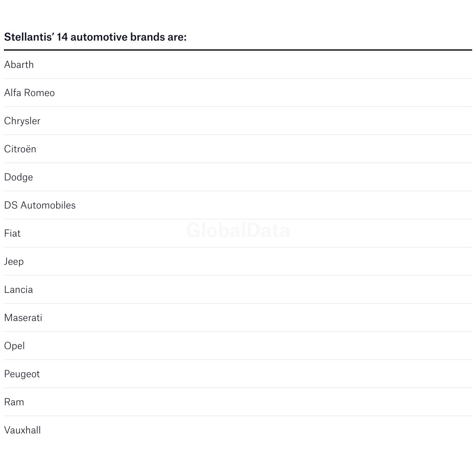Click the Opel brand row
Image resolution: width=476 pixels, height=460 pixels.
click(x=238, y=346)
